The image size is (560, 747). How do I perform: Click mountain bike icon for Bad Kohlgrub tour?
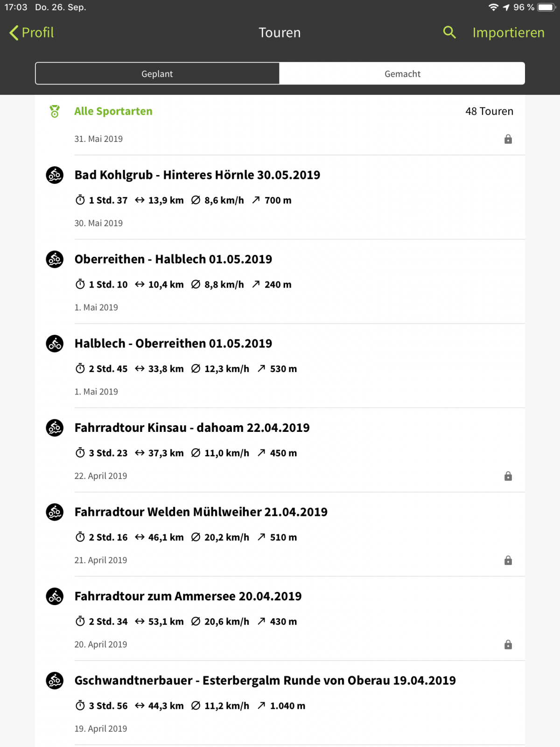tap(55, 175)
